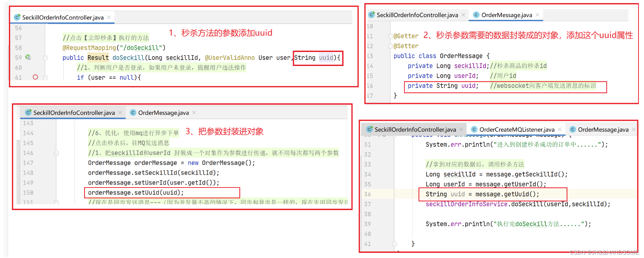This screenshot has height=258, width=644.
Task: Select OrderMessage.java tab above the OrderMessage class code
Action: click(x=506, y=15)
